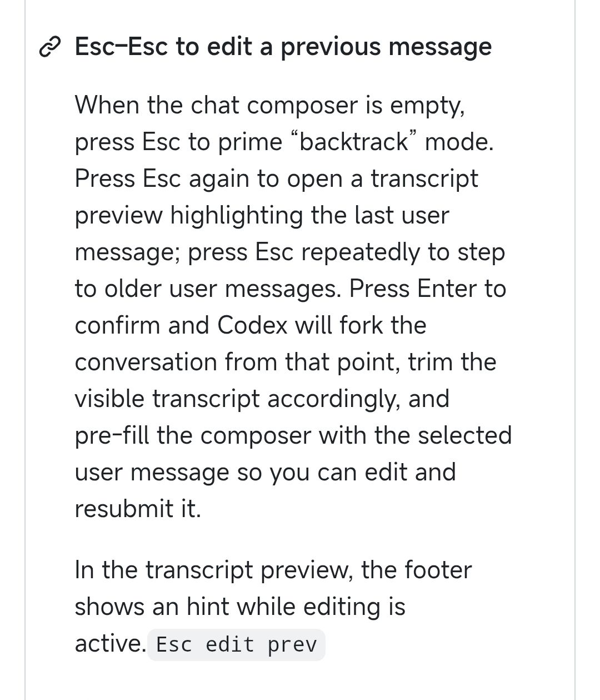Click the line beginning "pre-fill the composer"
Viewport: 600px width, 700px height.
point(293,435)
